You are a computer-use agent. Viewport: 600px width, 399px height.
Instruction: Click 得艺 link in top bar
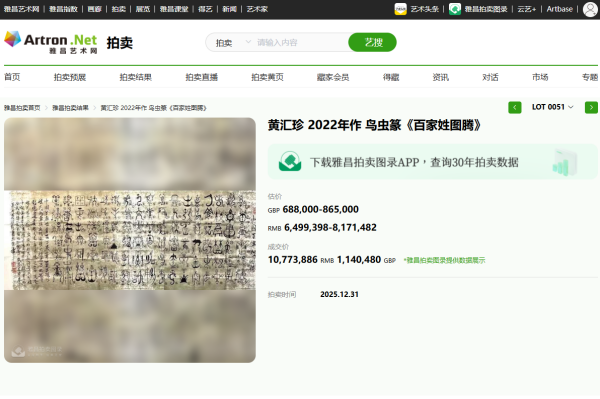click(205, 9)
